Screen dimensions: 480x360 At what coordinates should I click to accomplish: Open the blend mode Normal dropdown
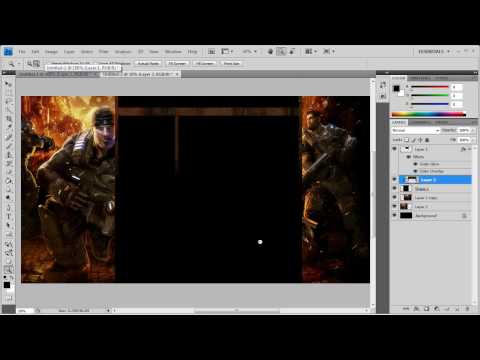[416, 130]
